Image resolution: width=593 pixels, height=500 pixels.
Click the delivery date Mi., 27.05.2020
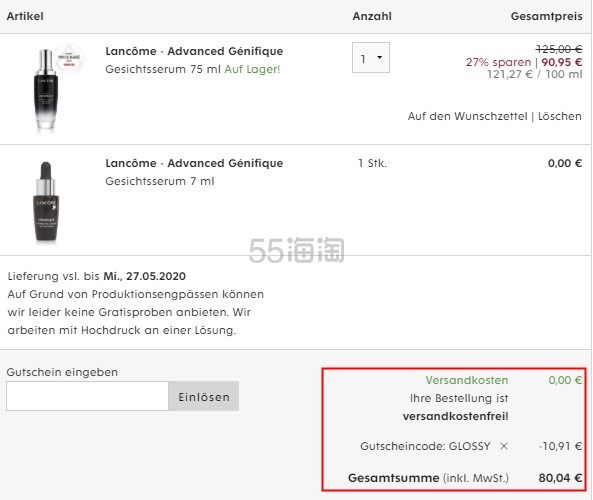point(144,276)
